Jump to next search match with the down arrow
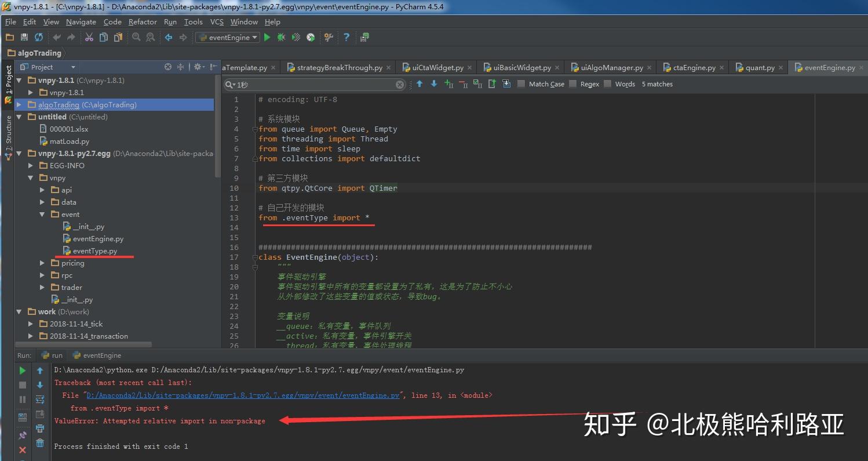Image resolution: width=868 pixels, height=461 pixels. [434, 84]
